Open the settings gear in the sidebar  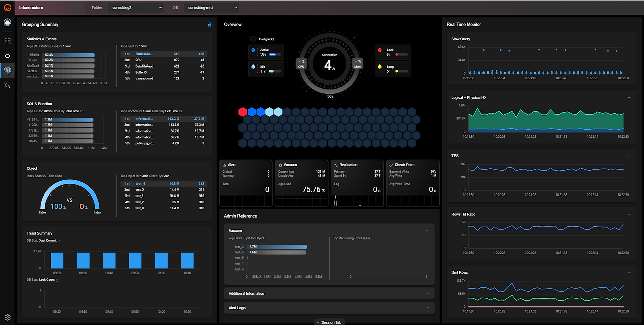coord(8,317)
